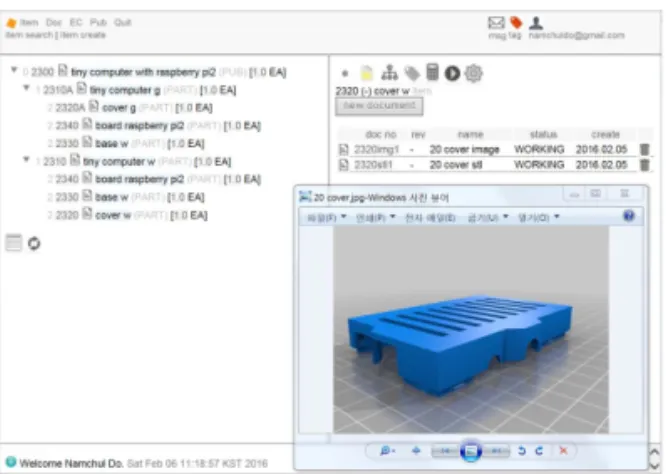Viewport: 666px width, 474px height.
Task: Open the Item menu
Action: (x=29, y=23)
